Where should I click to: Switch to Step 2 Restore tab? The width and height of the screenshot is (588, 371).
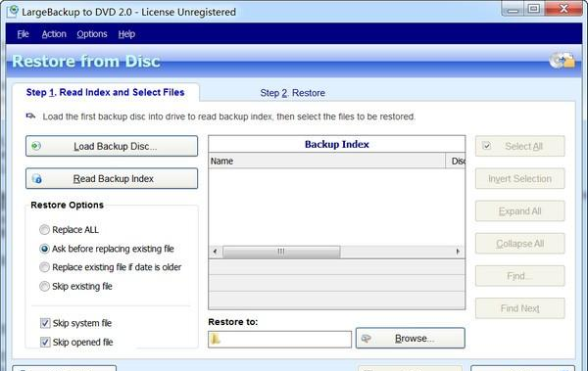[x=292, y=93]
